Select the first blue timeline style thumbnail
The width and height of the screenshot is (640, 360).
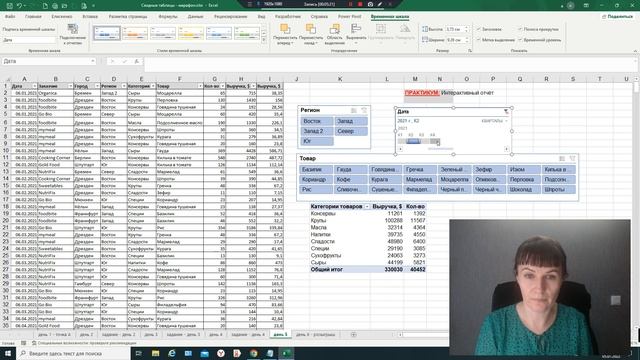(x=107, y=33)
